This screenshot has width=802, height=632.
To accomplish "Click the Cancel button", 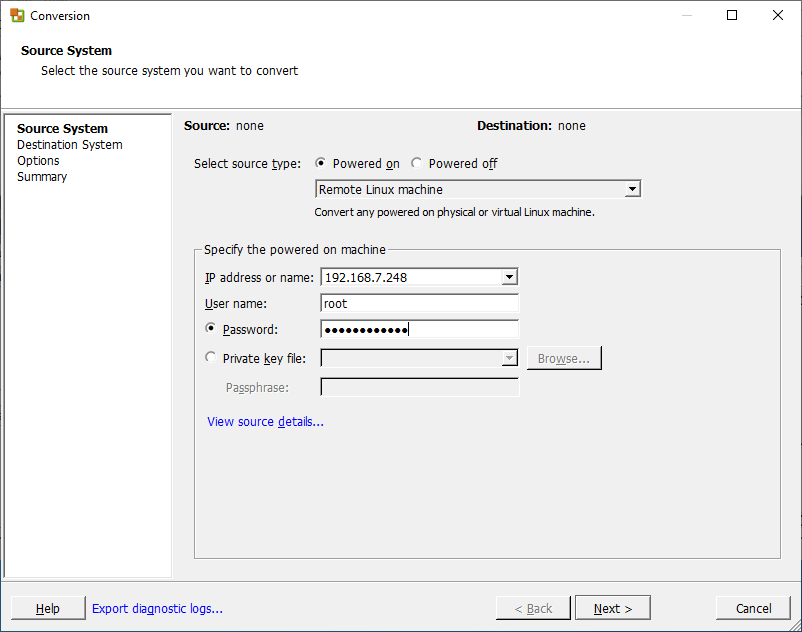I will (x=753, y=608).
